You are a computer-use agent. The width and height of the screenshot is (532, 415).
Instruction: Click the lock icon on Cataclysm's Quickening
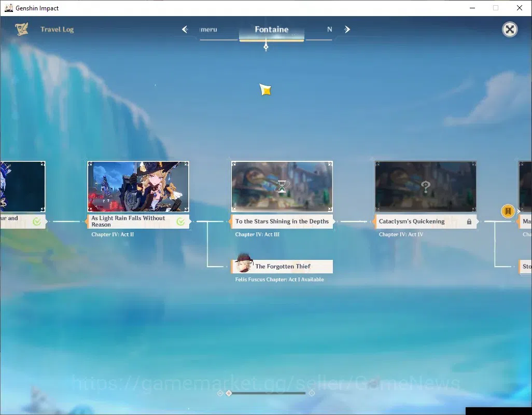(x=469, y=222)
